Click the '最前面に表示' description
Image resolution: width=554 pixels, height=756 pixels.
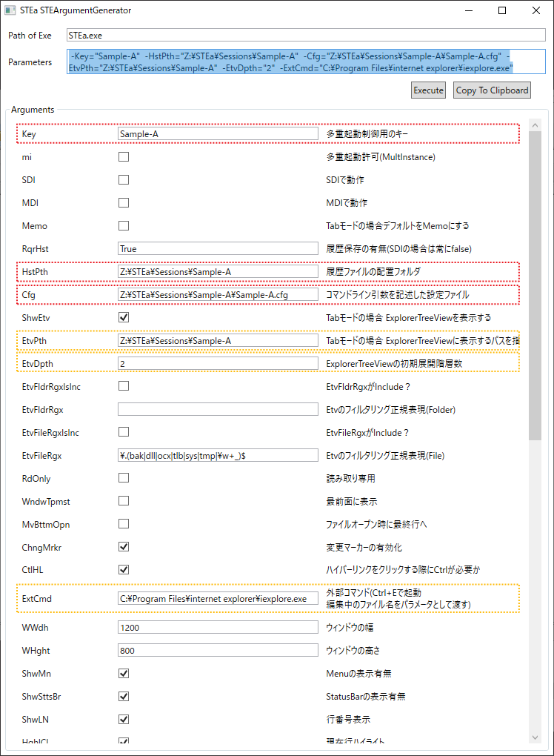(x=352, y=502)
